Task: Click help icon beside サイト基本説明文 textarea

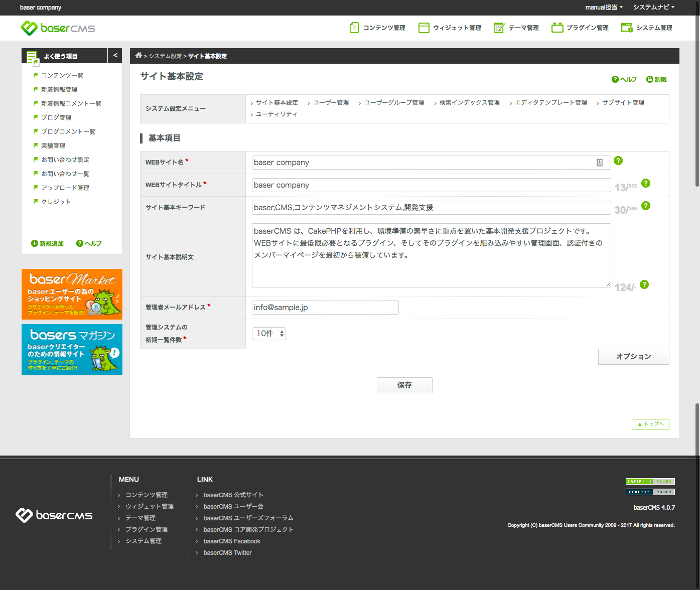Action: coord(644,284)
